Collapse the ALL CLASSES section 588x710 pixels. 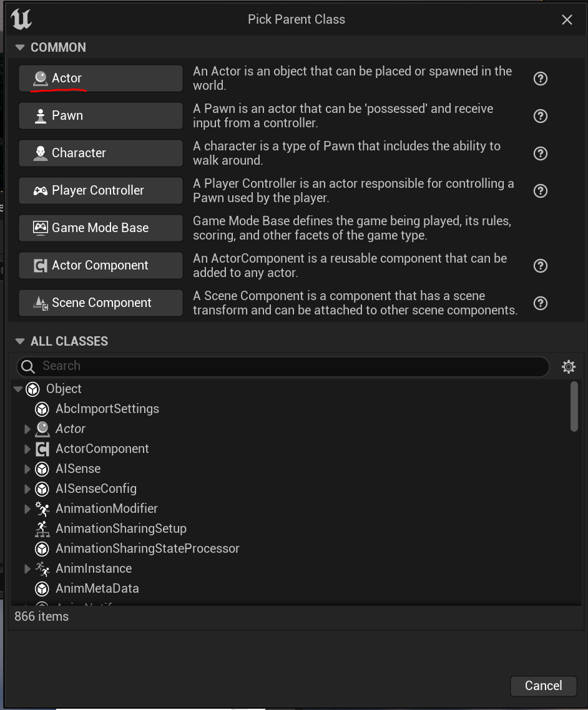[19, 341]
